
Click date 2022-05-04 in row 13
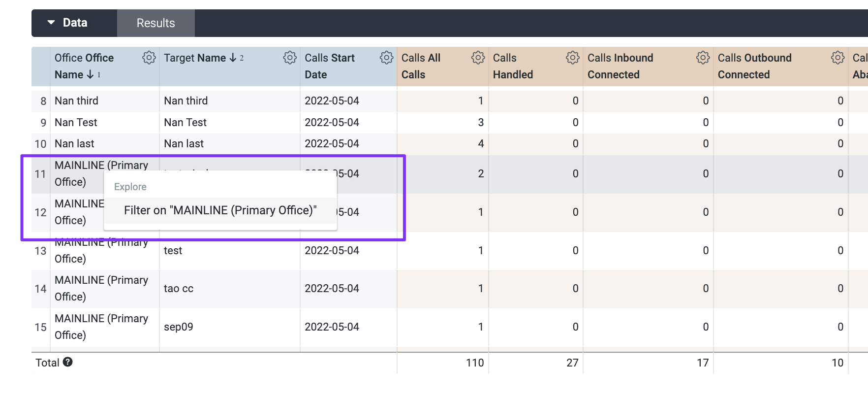[x=332, y=250]
